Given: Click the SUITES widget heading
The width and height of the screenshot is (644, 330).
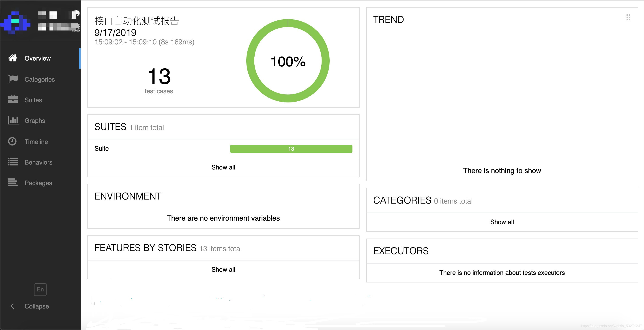Looking at the screenshot, I should 110,127.
